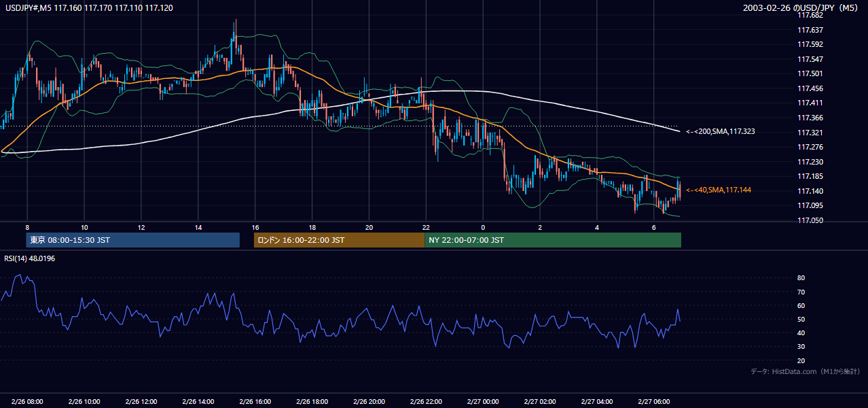Click the 2/26 14:00 date axis label
Viewport: 868px width, 408px height.
point(198,402)
